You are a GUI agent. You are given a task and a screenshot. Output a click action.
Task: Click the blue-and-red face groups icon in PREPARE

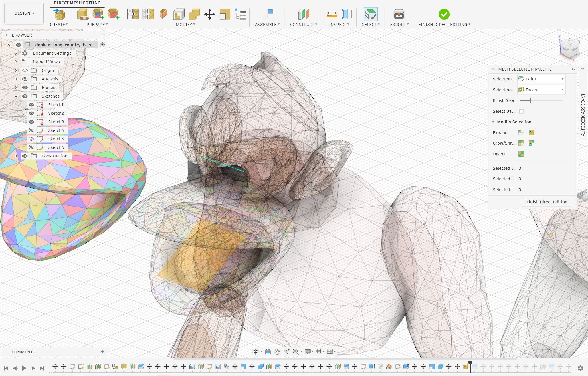click(98, 14)
